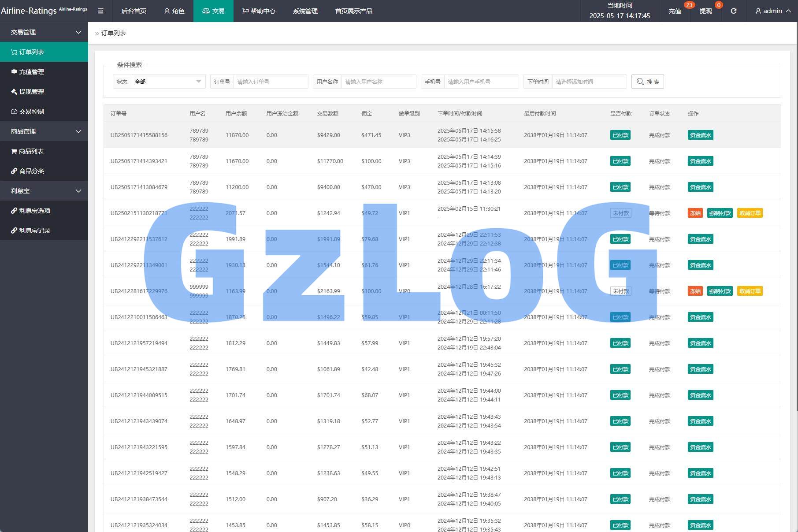This screenshot has height=532, width=798.
Task: Click 冻结 for order UB2502151130218771
Action: coord(695,213)
